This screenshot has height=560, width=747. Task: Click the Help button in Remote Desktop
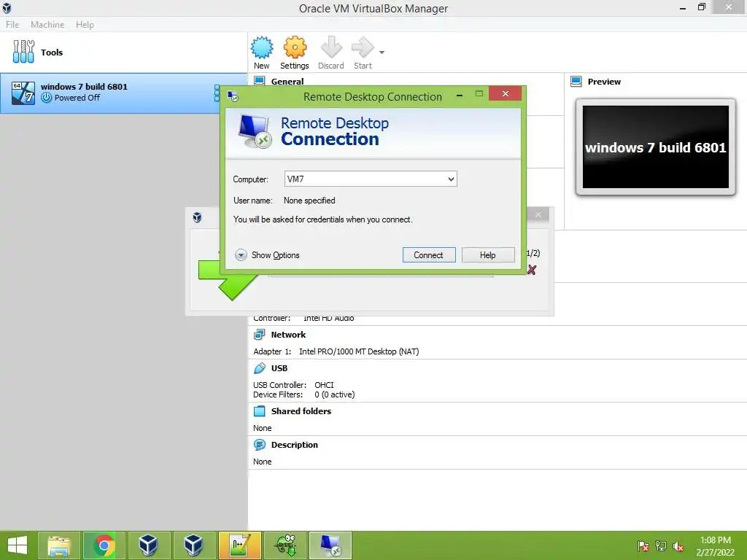tap(488, 255)
